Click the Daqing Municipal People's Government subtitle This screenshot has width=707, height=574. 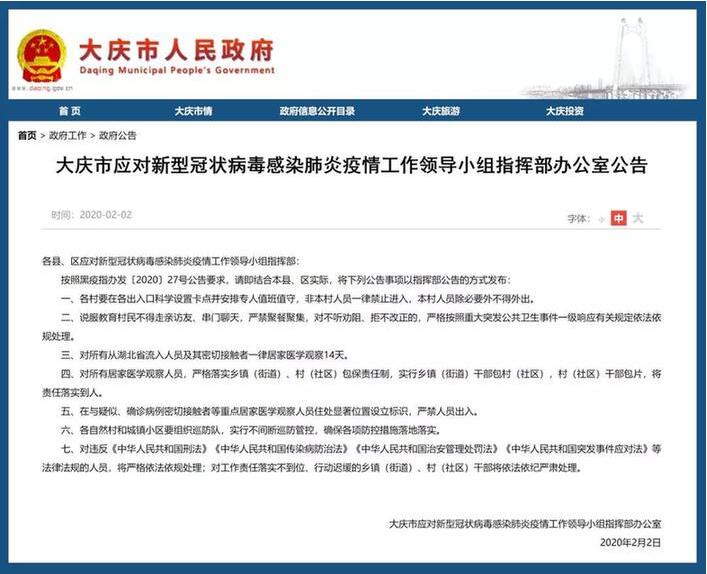click(x=175, y=71)
